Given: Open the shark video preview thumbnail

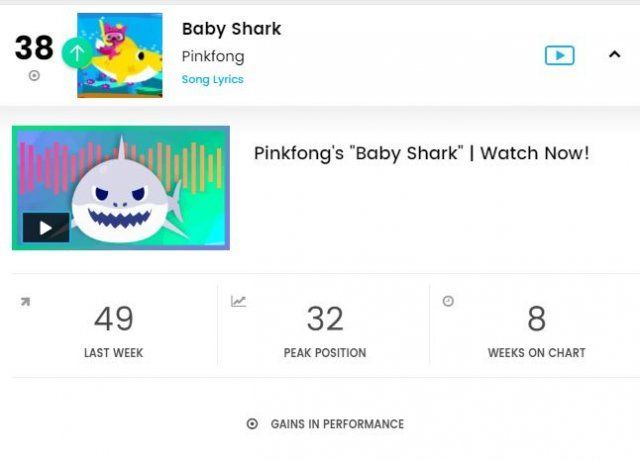Looking at the screenshot, I should [x=121, y=188].
